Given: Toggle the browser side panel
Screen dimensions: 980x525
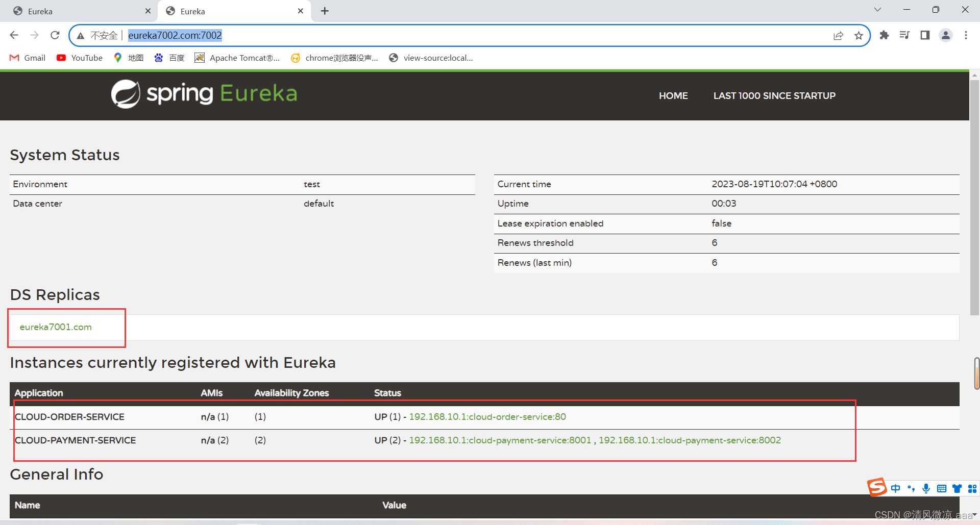Looking at the screenshot, I should 925,35.
